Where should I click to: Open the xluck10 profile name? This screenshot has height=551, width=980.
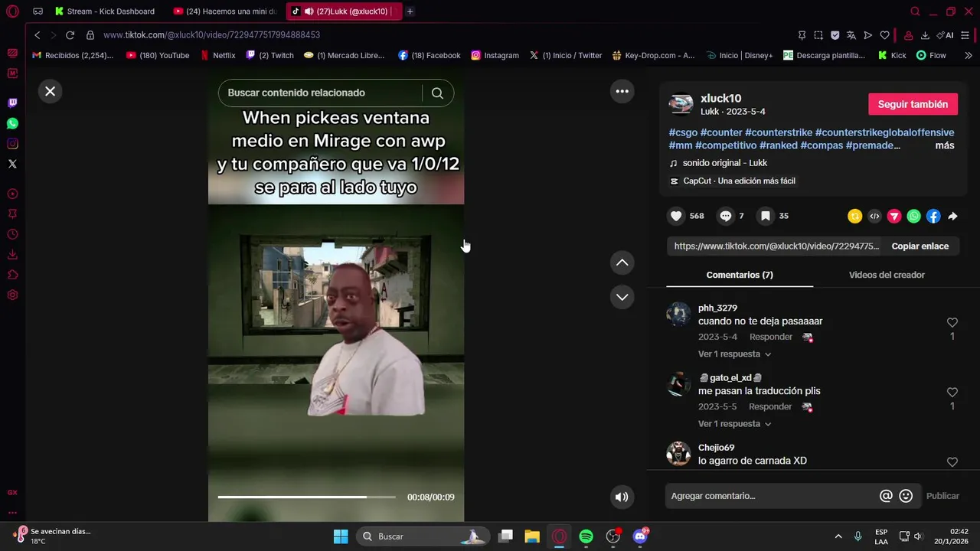point(720,98)
